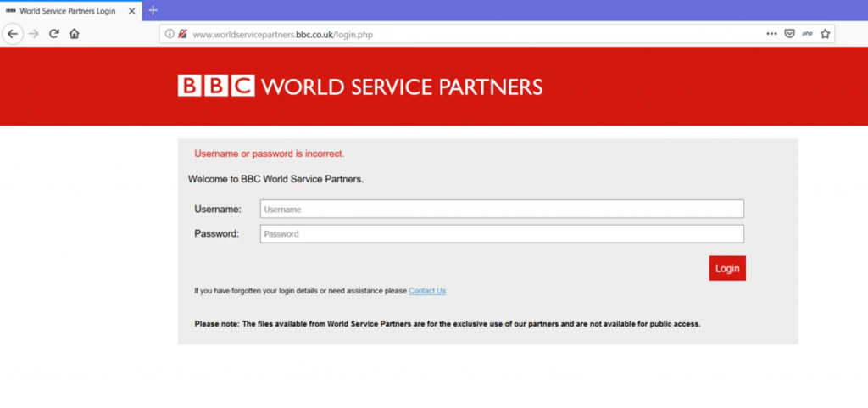
Task: Click the 'Password:' label
Action: click(x=216, y=233)
